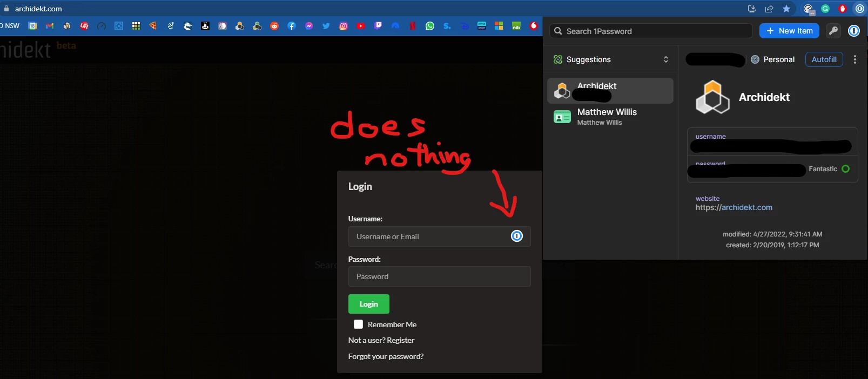Click the 1Password extension icon in toolbar
Screen dimensions: 868x379
coord(859,9)
